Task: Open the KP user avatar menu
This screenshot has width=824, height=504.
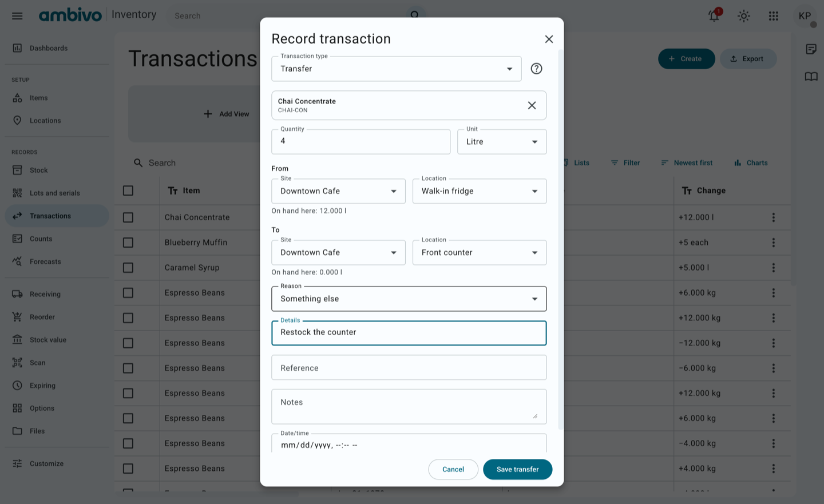Action: (805, 16)
